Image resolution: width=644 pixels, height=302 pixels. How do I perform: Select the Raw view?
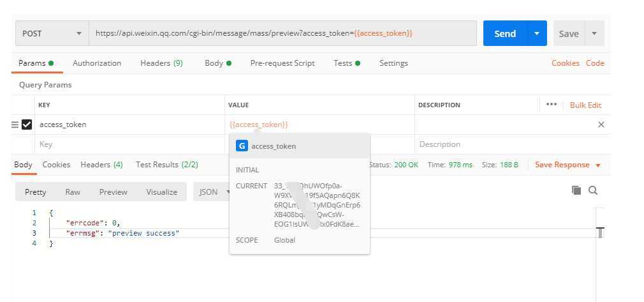(x=73, y=192)
